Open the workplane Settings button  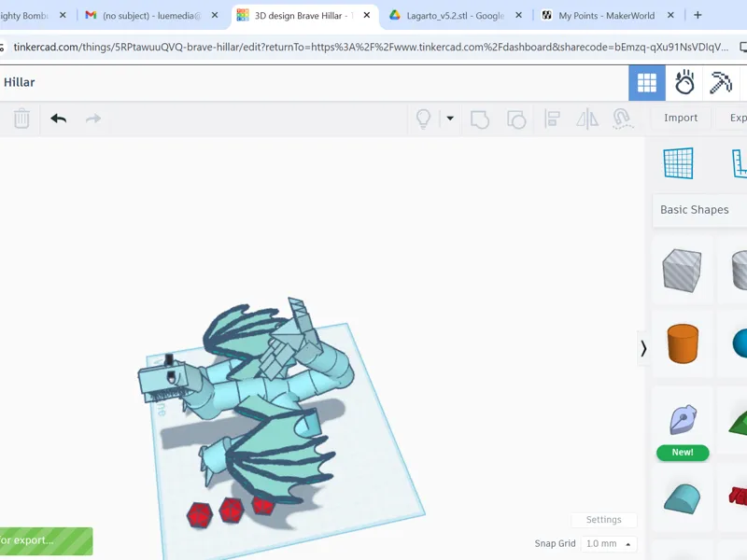[x=603, y=520]
